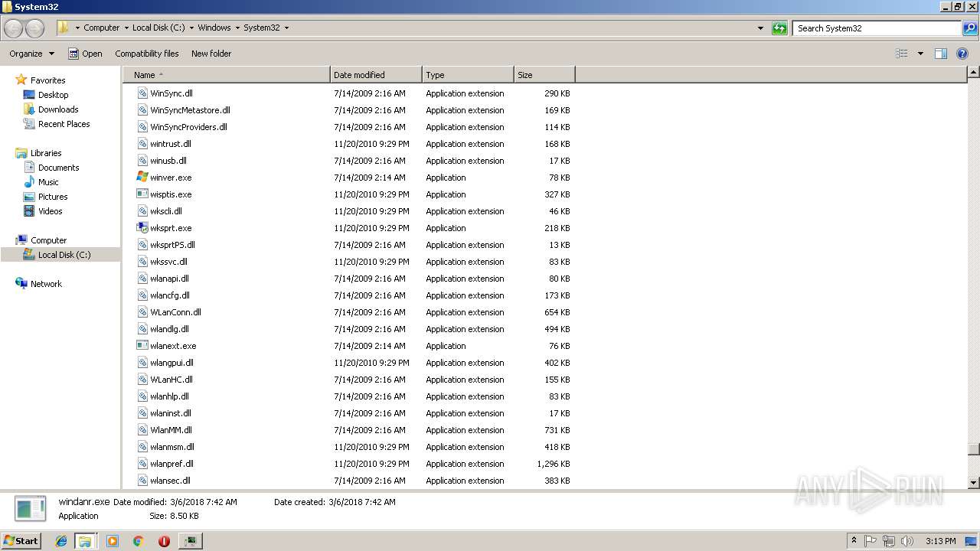This screenshot has width=980, height=551.
Task: Select the WinSync.dll file icon
Action: [142, 93]
